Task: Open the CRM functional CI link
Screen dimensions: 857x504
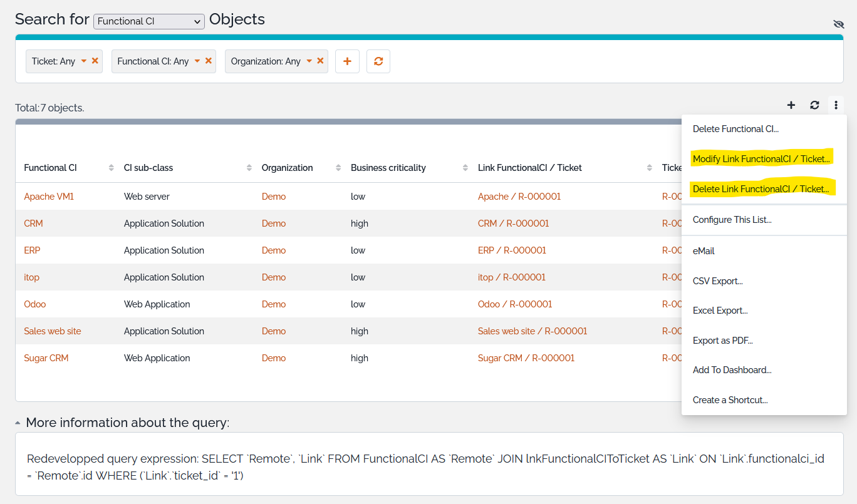Action: point(33,224)
